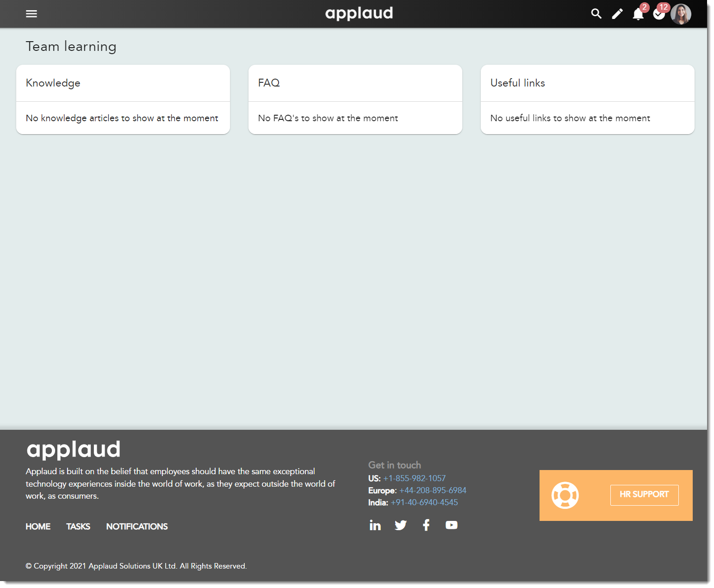Open the Twitter social icon
The height and width of the screenshot is (588, 714).
[x=401, y=525]
